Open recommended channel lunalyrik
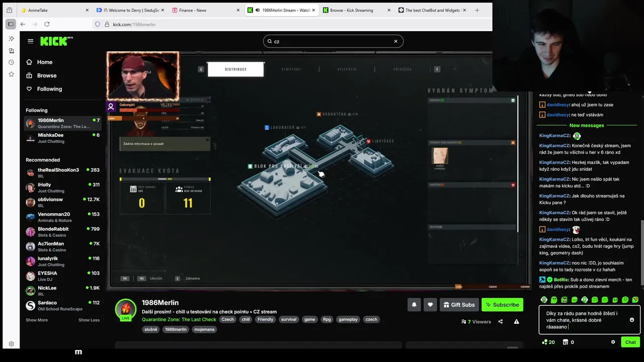644x362 pixels. 63,261
